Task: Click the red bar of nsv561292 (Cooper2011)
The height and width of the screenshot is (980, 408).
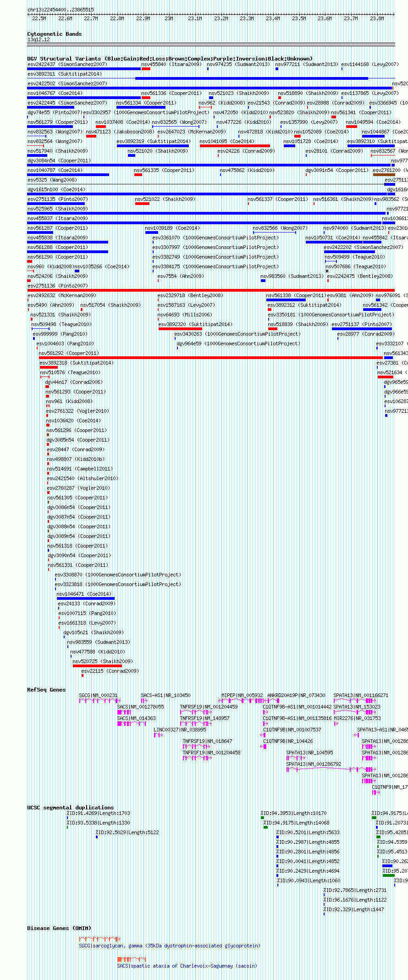Action: pos(211,358)
